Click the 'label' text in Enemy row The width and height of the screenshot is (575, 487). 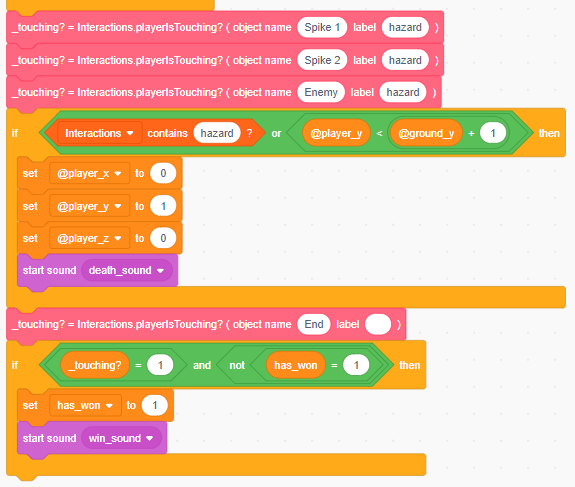point(362,92)
